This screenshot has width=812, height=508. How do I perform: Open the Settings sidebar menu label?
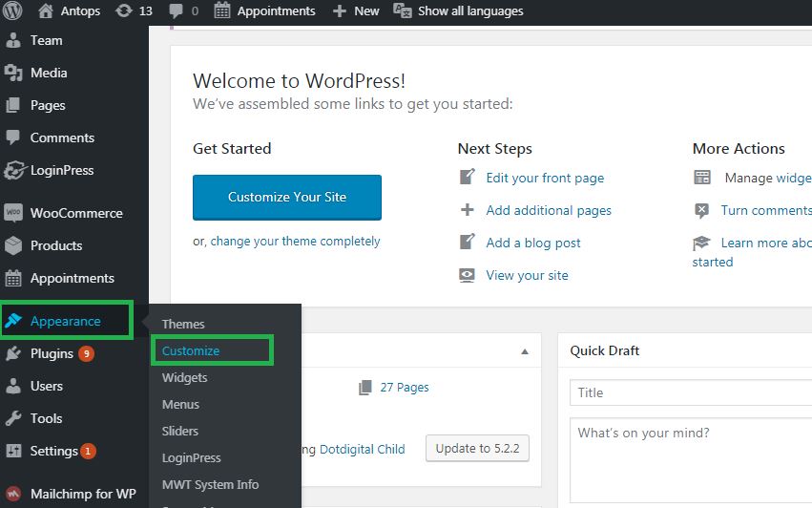click(x=53, y=451)
